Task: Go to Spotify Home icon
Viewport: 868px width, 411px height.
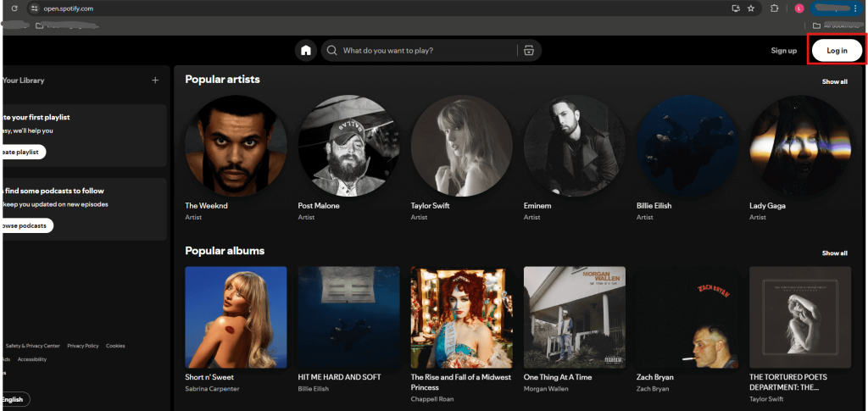Action: [x=305, y=50]
